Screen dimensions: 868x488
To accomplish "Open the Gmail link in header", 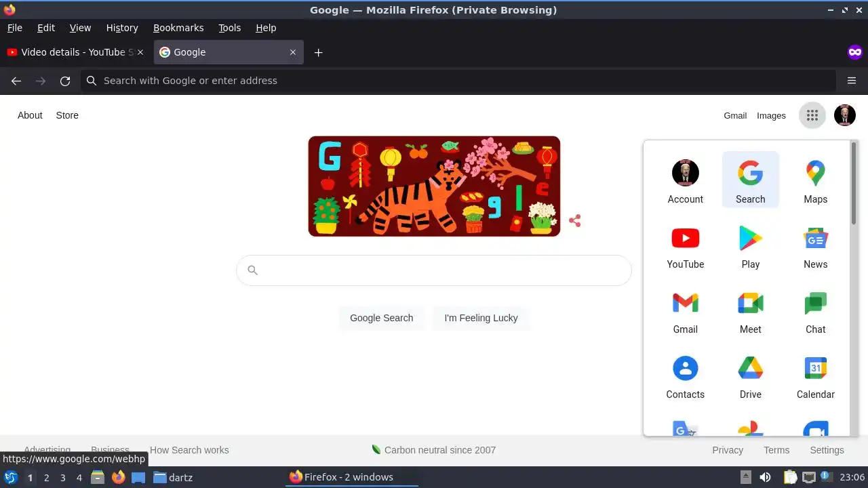I will 735,116.
